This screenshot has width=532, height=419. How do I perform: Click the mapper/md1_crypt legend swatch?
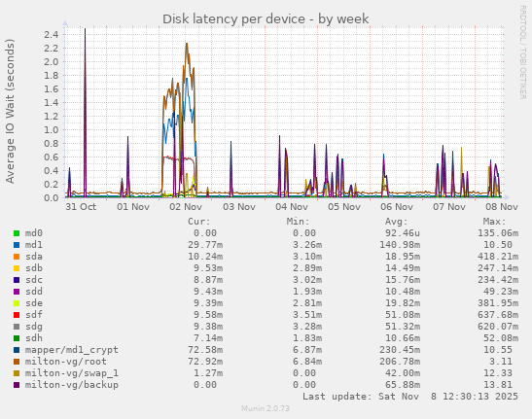click(x=17, y=350)
